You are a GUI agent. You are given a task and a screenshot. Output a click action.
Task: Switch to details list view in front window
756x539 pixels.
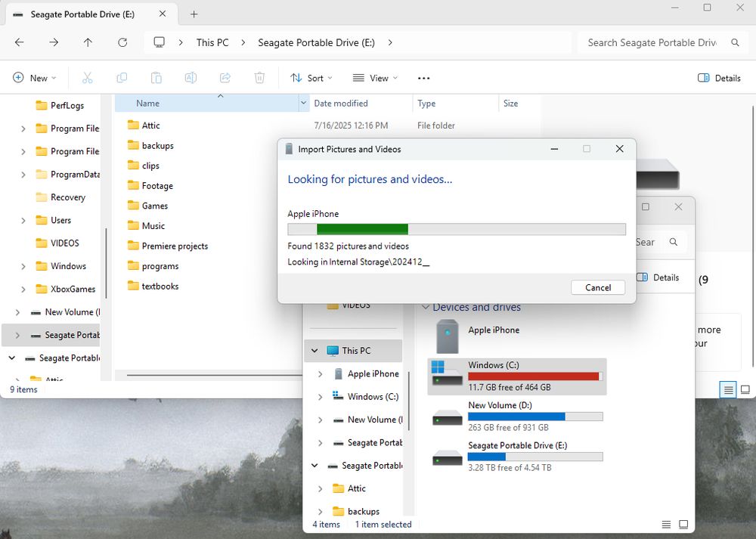coord(728,389)
